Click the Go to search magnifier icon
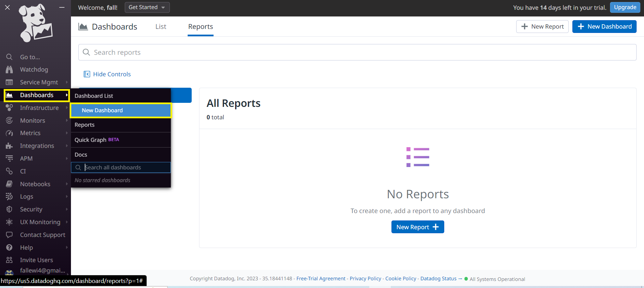The image size is (644, 288). point(9,57)
